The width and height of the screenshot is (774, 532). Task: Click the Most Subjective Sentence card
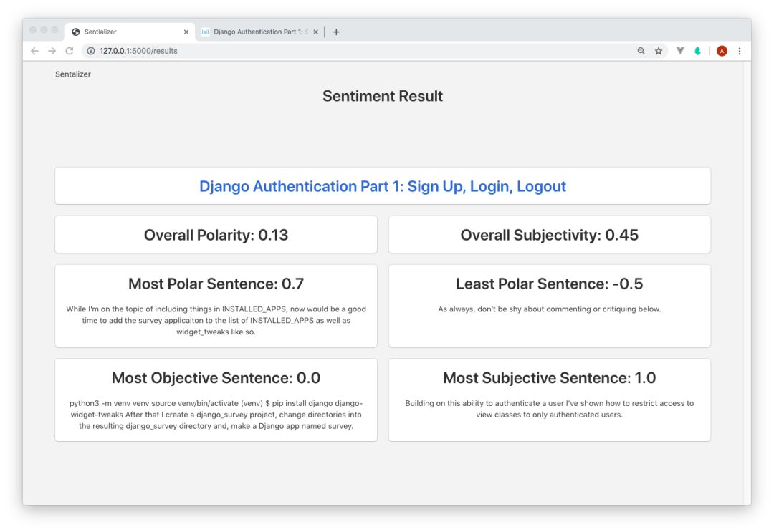click(x=549, y=400)
